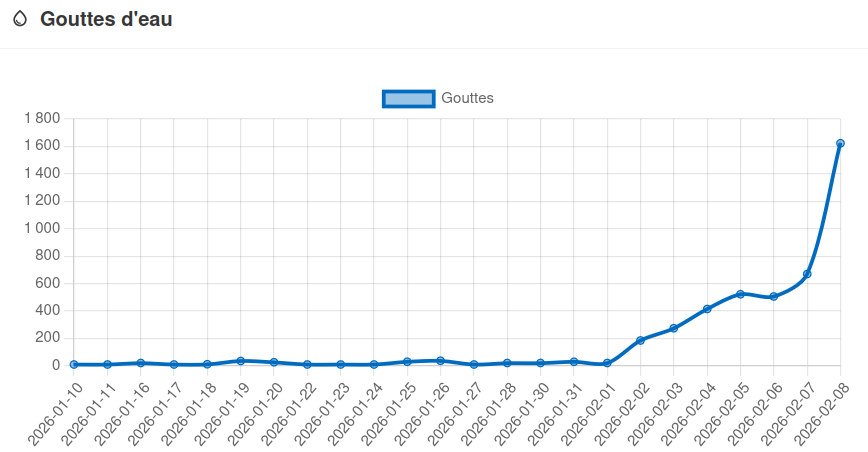Click the 2026-02-05 peak data point
868x452 pixels.
[x=740, y=294]
